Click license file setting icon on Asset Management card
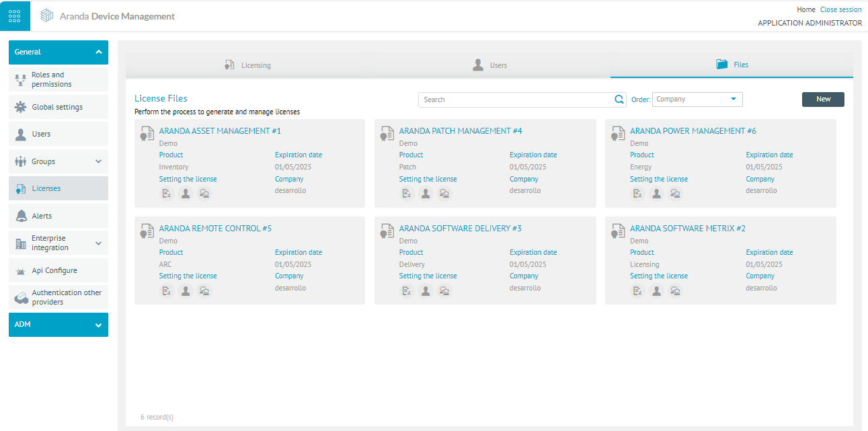The height and width of the screenshot is (431, 868). click(x=167, y=194)
